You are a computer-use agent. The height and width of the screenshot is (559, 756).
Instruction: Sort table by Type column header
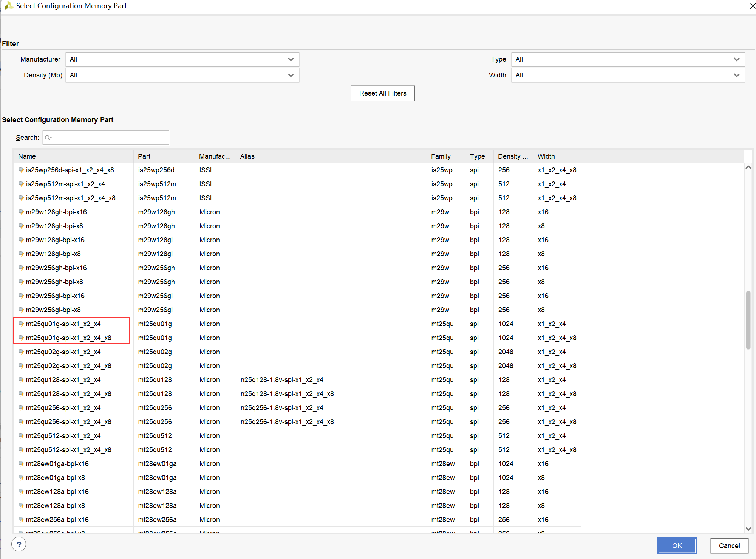(x=479, y=156)
